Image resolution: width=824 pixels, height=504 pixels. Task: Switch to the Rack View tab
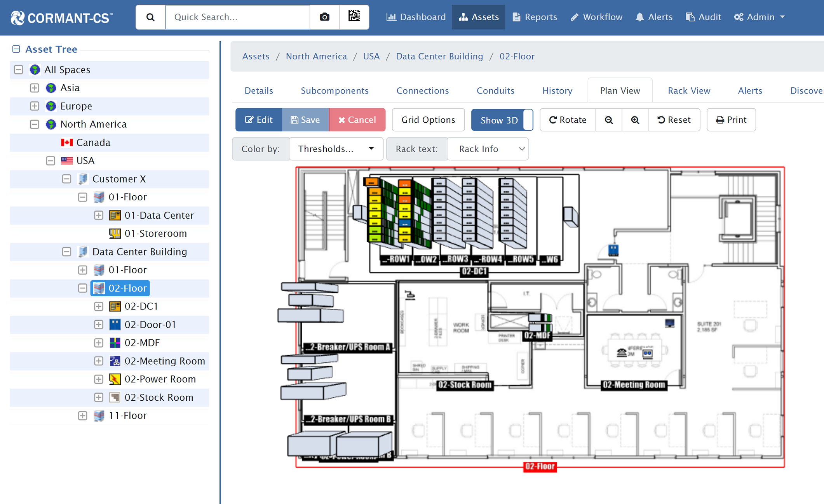[x=689, y=91]
